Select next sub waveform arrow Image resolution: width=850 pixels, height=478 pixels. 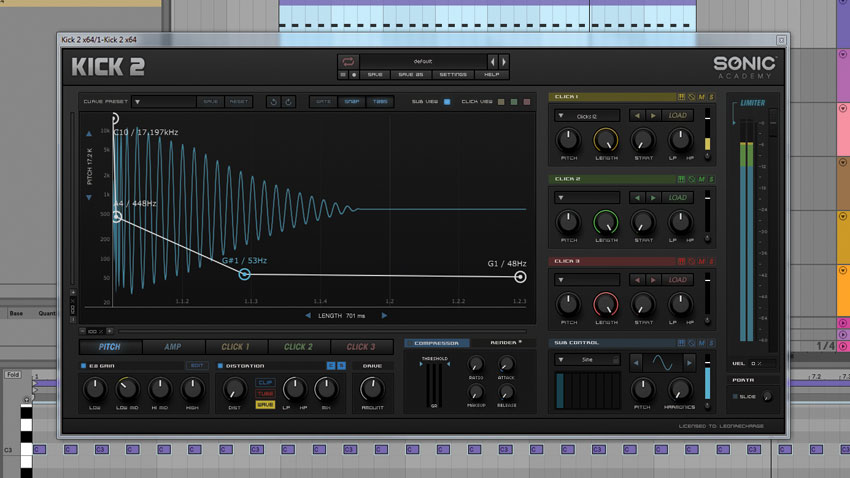coord(689,363)
